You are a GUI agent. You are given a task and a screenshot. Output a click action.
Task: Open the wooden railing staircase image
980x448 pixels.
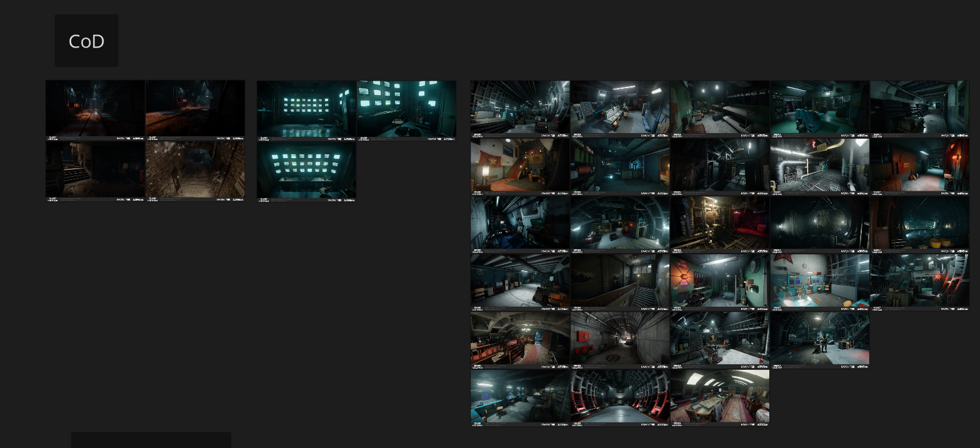620,282
